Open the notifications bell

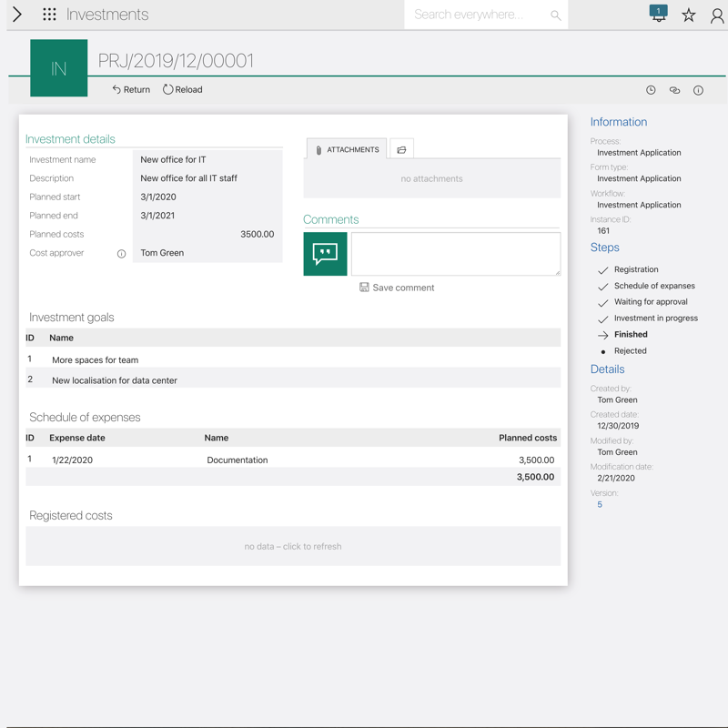pos(658,14)
